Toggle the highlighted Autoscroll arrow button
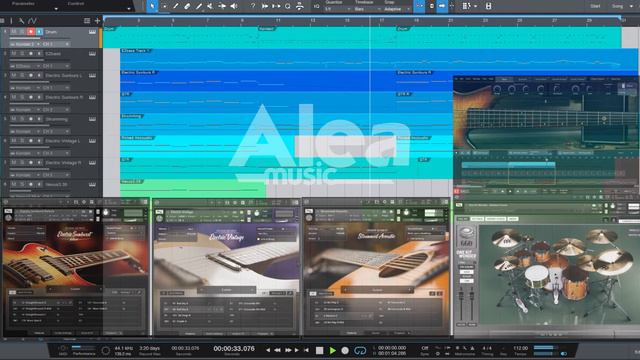The width and height of the screenshot is (640, 360). point(442,6)
